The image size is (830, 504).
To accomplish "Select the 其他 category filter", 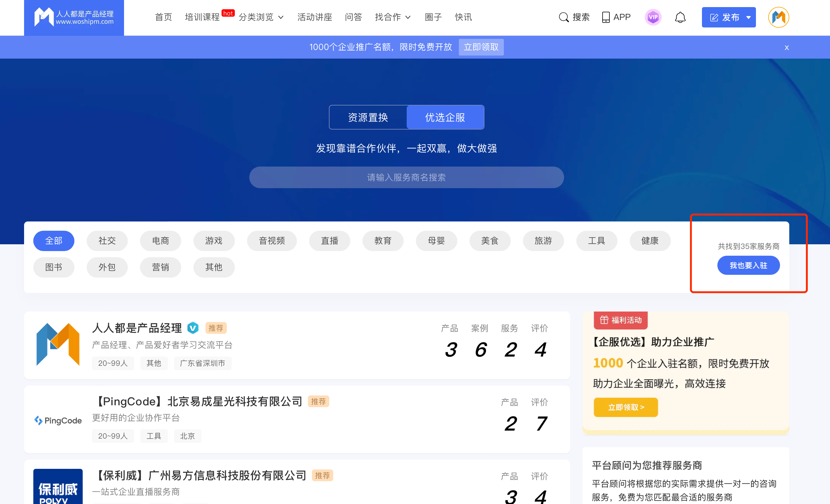I will [x=214, y=267].
